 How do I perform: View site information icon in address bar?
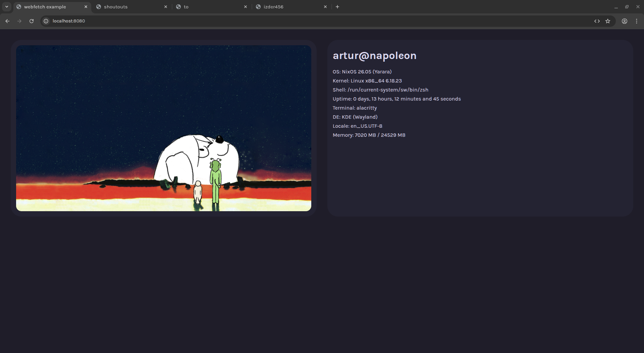46,21
